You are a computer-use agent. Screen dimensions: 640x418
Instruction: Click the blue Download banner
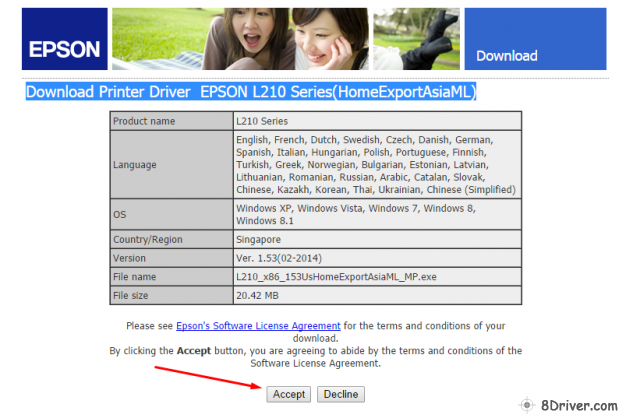pos(535,39)
